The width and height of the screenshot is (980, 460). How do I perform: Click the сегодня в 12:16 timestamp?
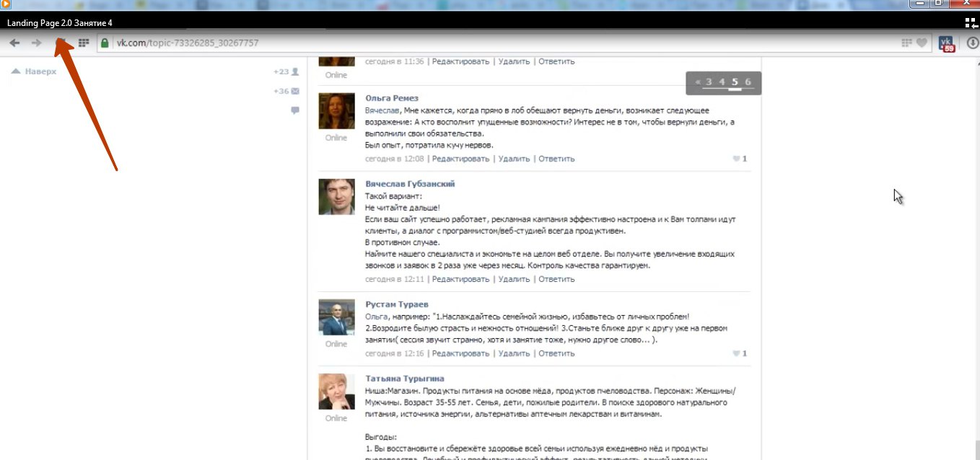tap(395, 353)
